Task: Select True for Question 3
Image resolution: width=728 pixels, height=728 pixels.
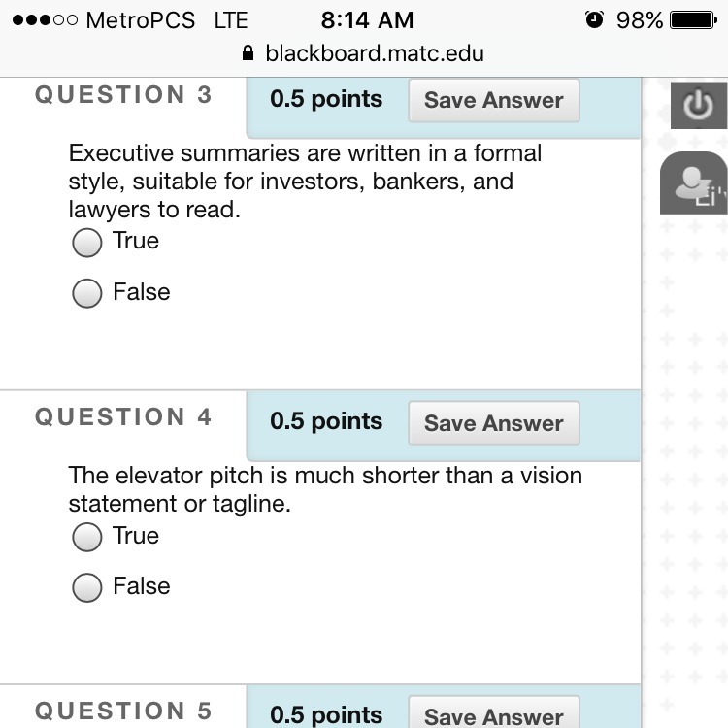Action: (87, 243)
